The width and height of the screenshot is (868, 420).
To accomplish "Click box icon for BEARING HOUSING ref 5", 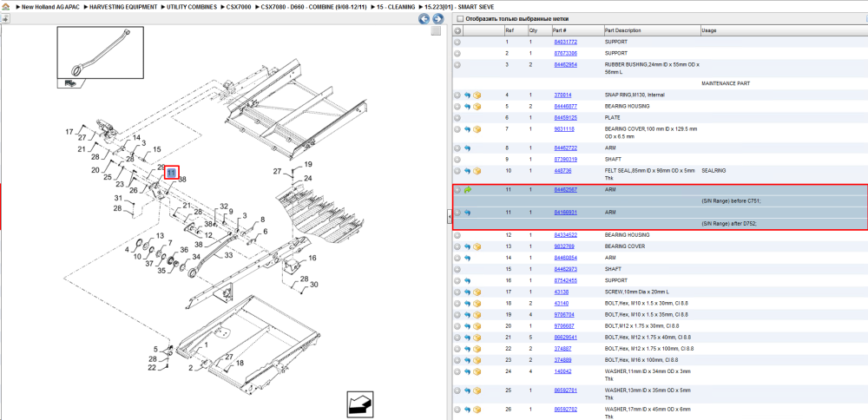I will coord(477,106).
